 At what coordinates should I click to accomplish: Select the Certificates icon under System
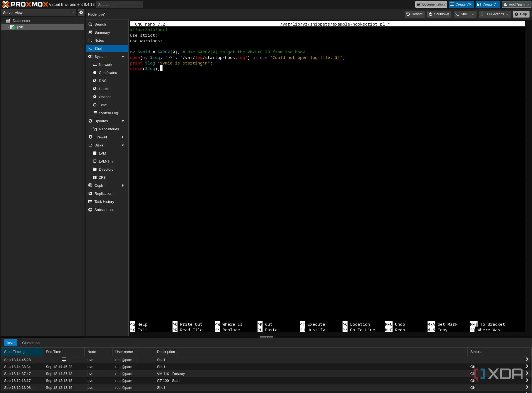tap(95, 73)
